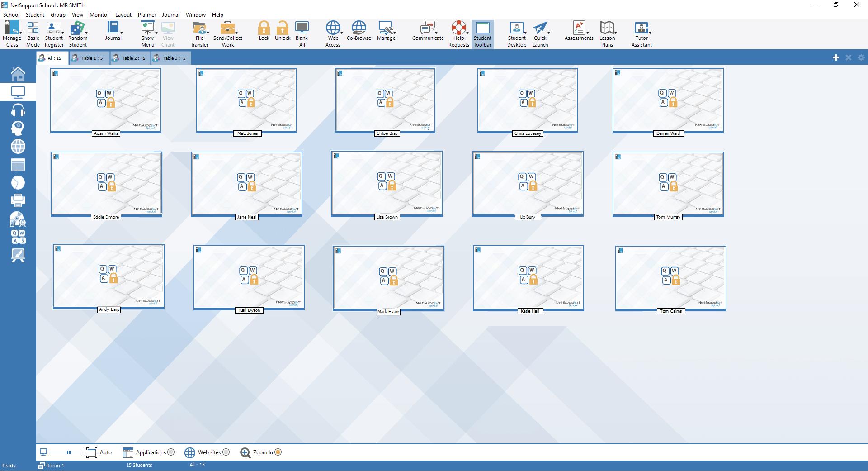Click the Unlock students icon
868x471 pixels.
pos(283,31)
